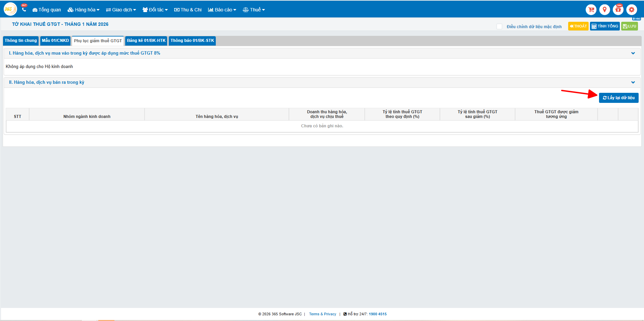644x321 pixels.
Task: Click the 365 logo icon
Action: point(10,9)
